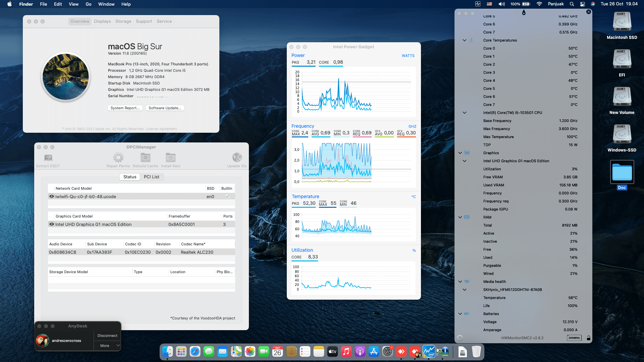This screenshot has height=362, width=644.
Task: Switch to Service tab in About This Mac
Action: click(164, 21)
